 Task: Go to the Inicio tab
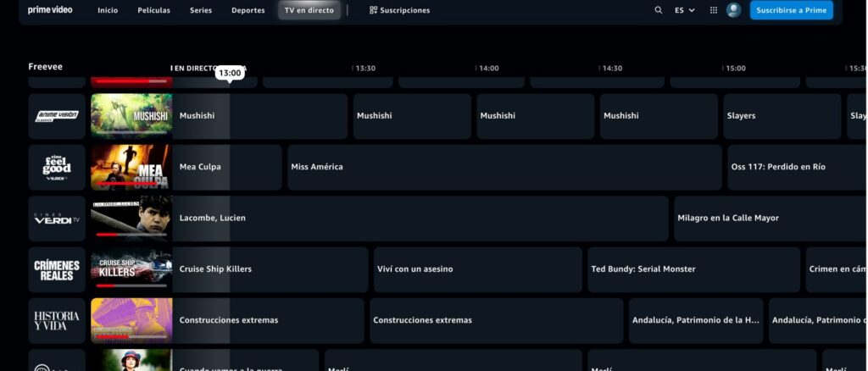click(108, 10)
